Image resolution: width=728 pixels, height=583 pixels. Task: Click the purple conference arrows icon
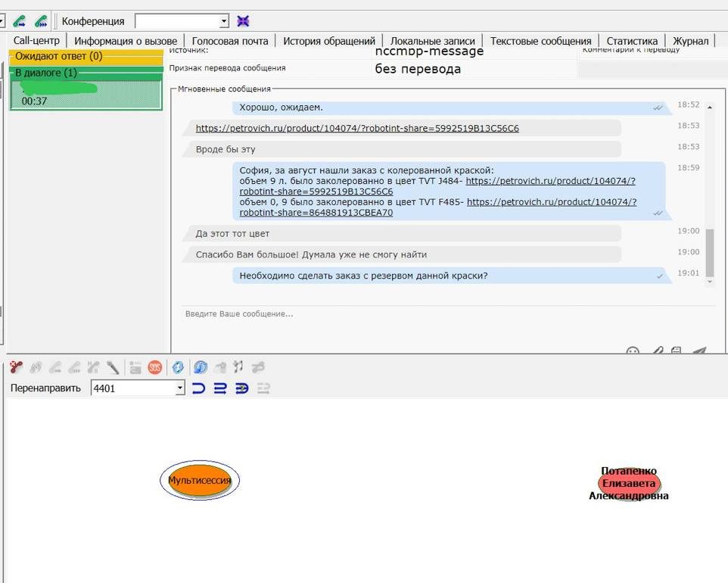243,21
